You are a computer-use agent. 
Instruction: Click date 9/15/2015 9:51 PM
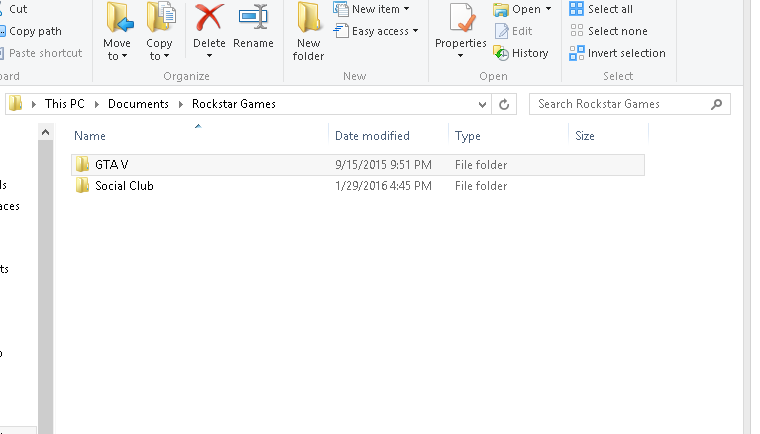[383, 165]
